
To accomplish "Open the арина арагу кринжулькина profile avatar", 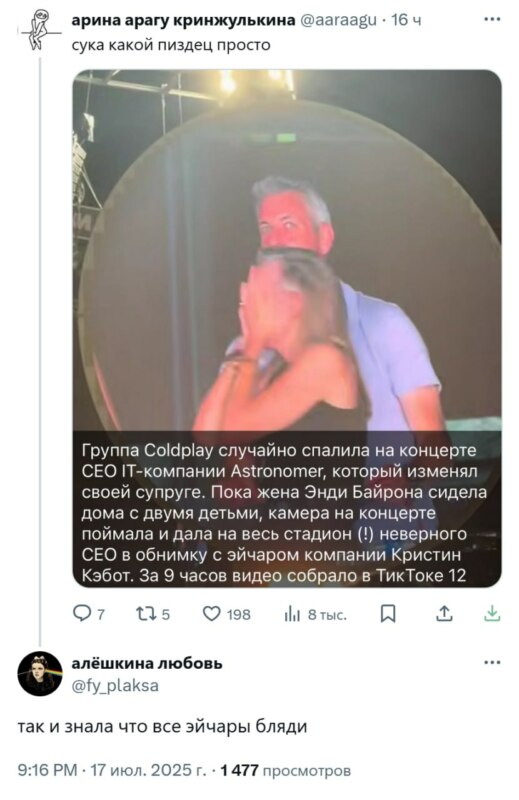I will [x=39, y=30].
